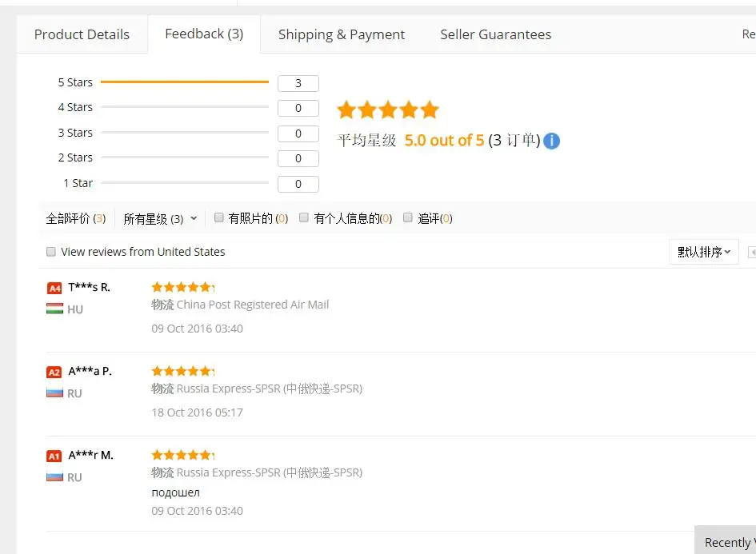Viewport: 756px width, 554px height.
Task: Open the Shipping & Payment tab
Action: pos(342,34)
